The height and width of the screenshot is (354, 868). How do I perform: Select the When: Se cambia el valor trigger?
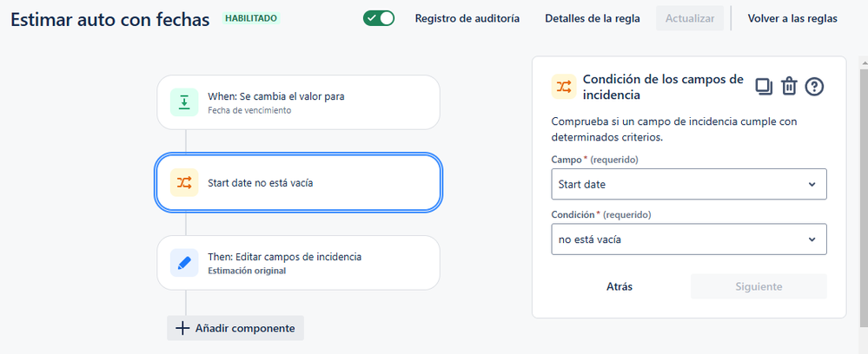click(x=298, y=102)
